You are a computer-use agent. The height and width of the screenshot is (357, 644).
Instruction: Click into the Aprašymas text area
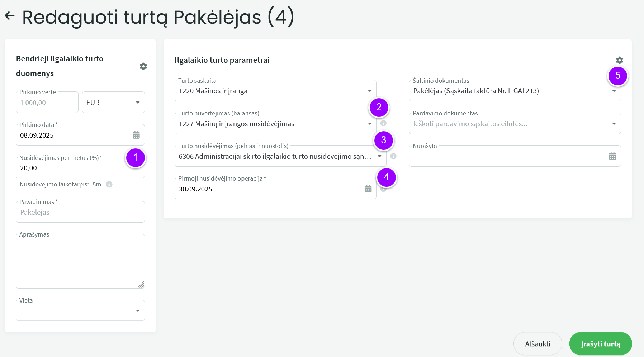tap(79, 261)
